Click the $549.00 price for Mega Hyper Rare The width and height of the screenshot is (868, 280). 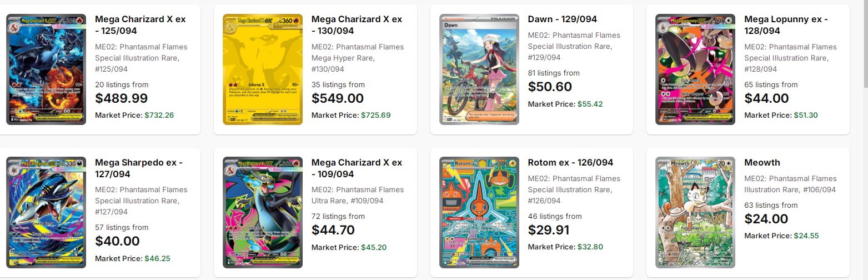[338, 98]
